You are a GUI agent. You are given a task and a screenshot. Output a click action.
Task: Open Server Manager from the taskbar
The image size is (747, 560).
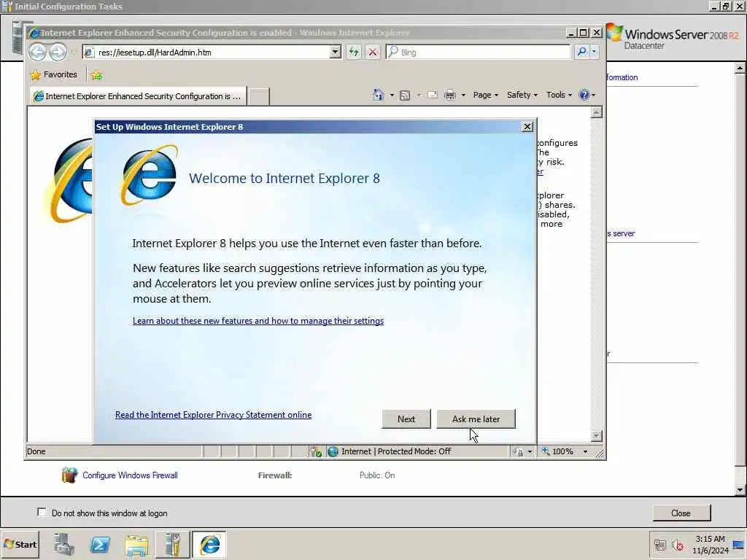tap(63, 544)
